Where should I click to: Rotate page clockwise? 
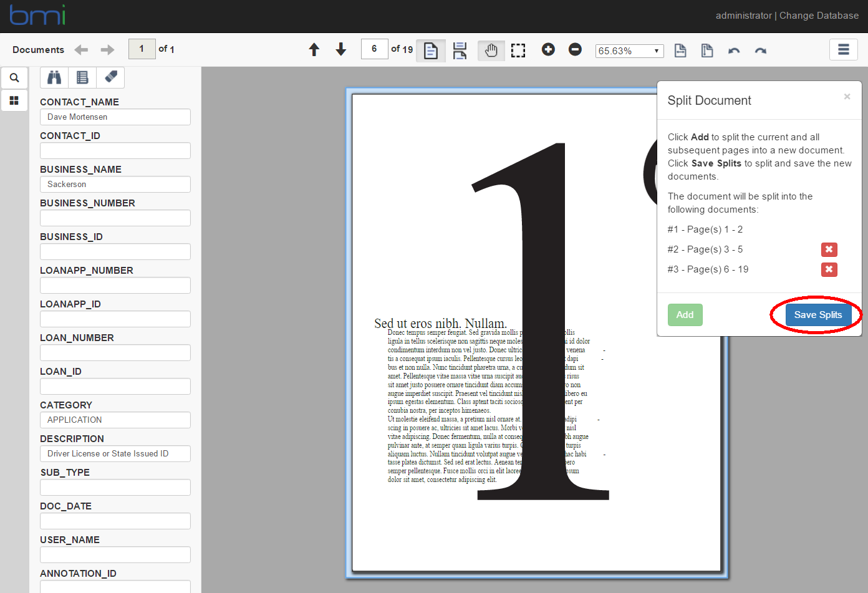[x=761, y=51]
